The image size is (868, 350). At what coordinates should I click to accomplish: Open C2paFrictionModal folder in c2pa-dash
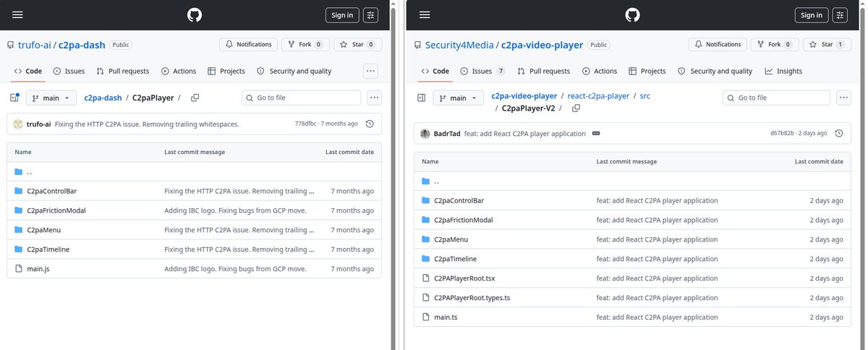click(56, 210)
